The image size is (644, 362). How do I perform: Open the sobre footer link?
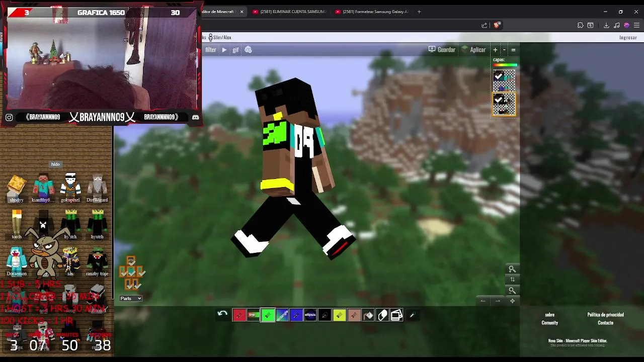(549, 315)
